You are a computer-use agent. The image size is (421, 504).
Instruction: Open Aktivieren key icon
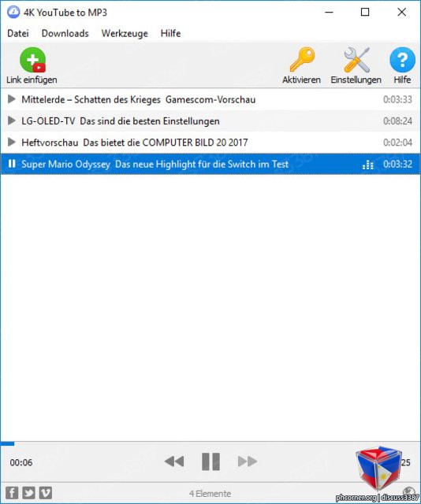tap(302, 60)
